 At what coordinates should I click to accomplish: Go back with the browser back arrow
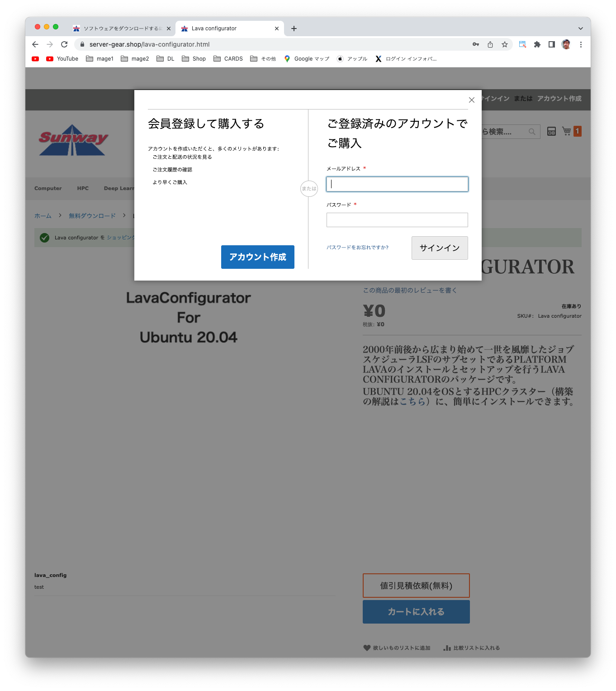[x=35, y=44]
